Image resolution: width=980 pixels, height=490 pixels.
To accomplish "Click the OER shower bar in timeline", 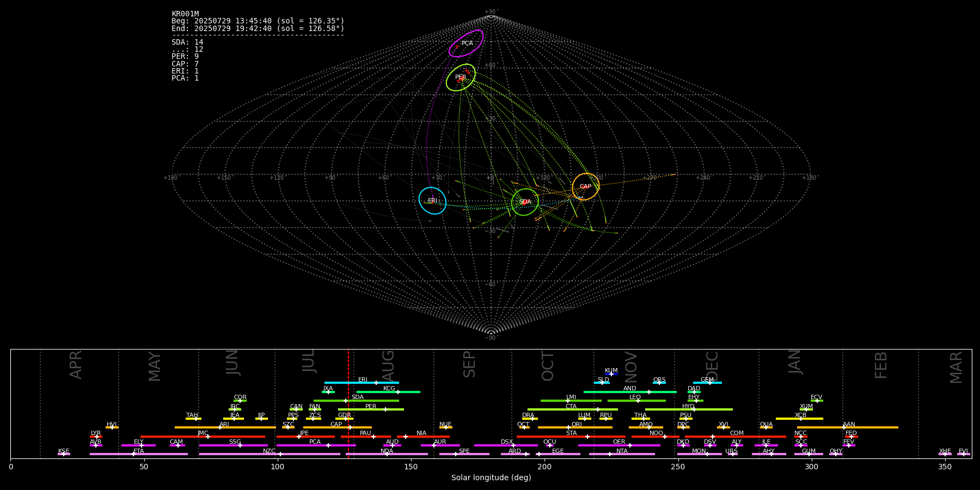I will point(619,445).
